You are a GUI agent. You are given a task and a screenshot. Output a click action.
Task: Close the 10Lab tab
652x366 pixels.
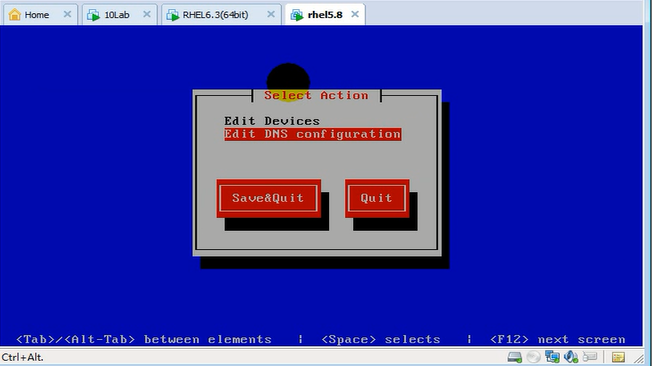147,14
